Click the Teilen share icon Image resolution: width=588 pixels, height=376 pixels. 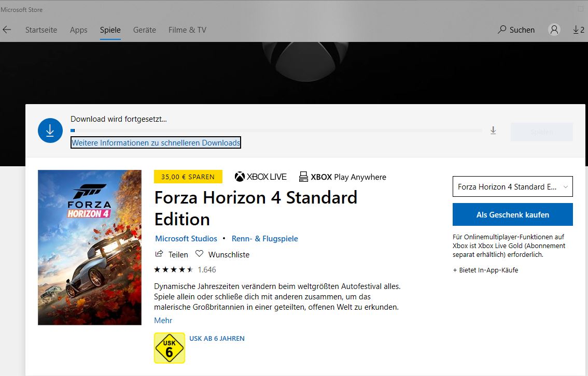[159, 254]
